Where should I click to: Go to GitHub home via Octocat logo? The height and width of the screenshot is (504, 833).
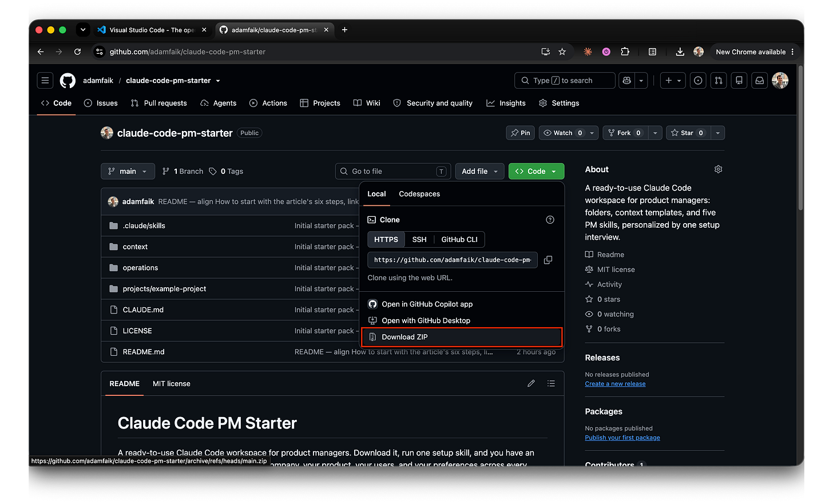tap(68, 81)
